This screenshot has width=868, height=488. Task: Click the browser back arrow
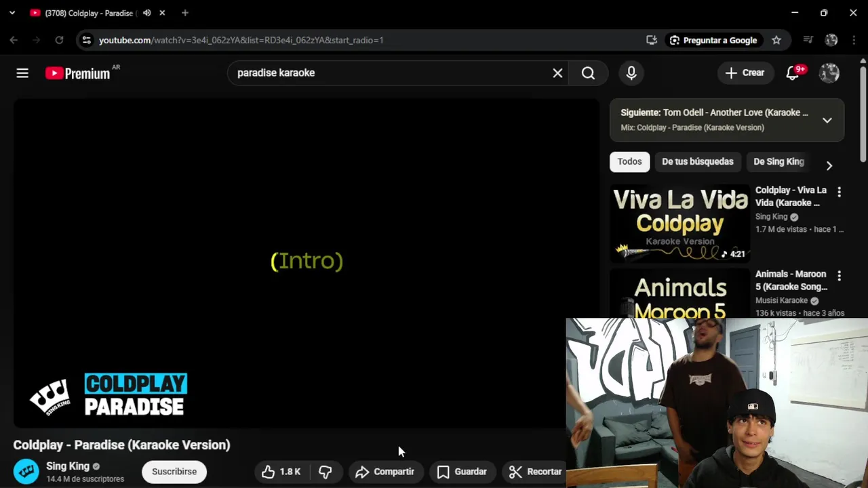pyautogui.click(x=14, y=40)
